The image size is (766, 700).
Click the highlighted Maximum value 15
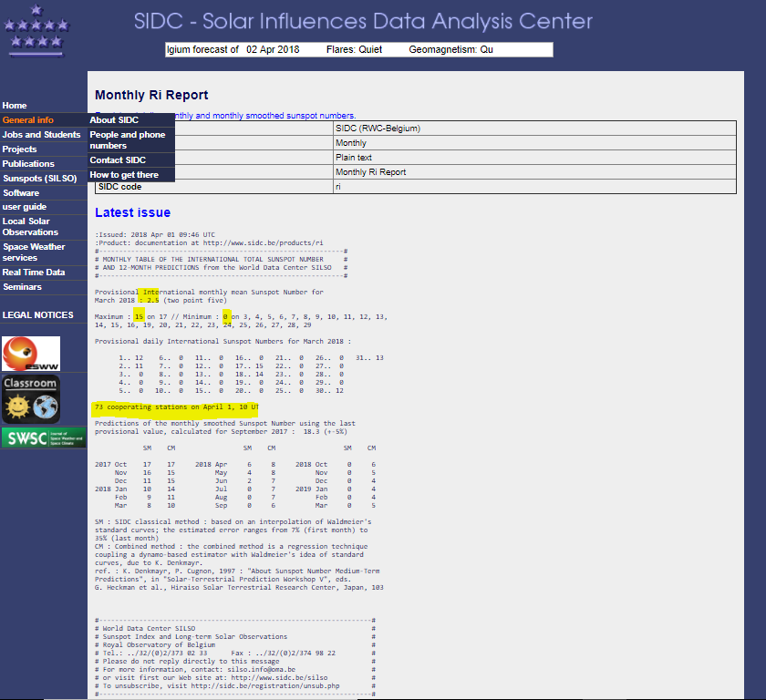click(139, 317)
